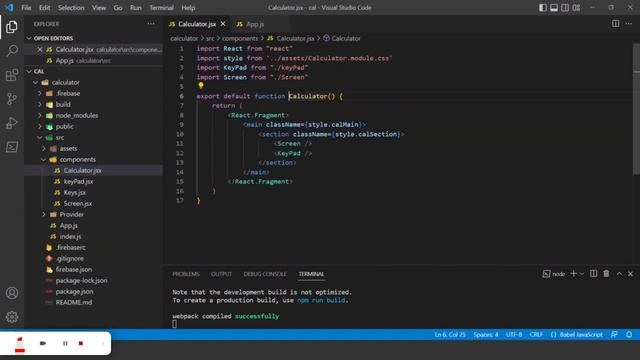Switch to the Problems panel tab
The image size is (640, 360).
pyautogui.click(x=186, y=274)
